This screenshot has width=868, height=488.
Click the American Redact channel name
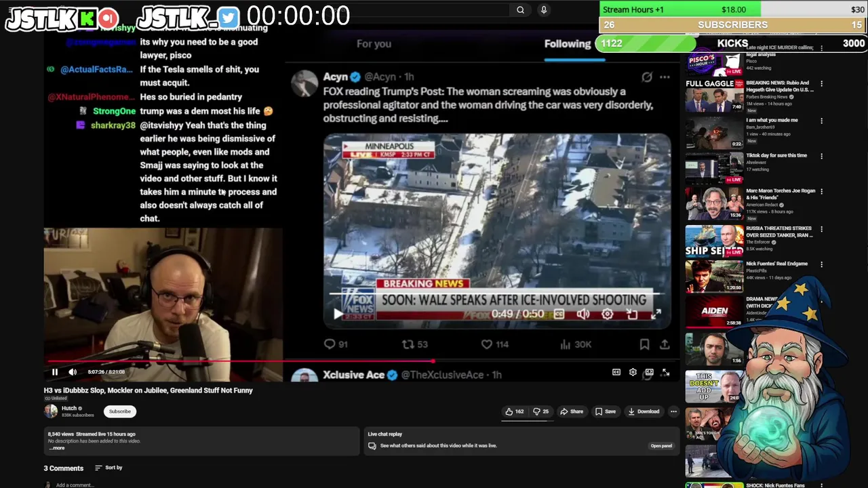762,205
